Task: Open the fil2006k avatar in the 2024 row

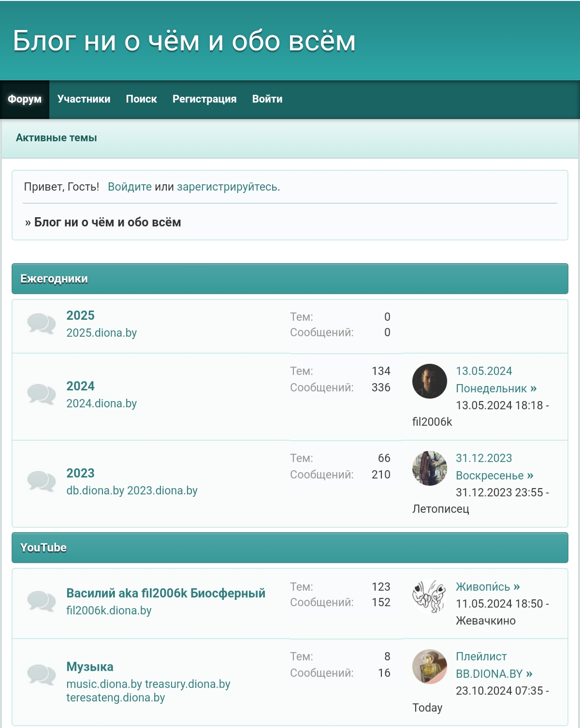Action: click(x=430, y=381)
